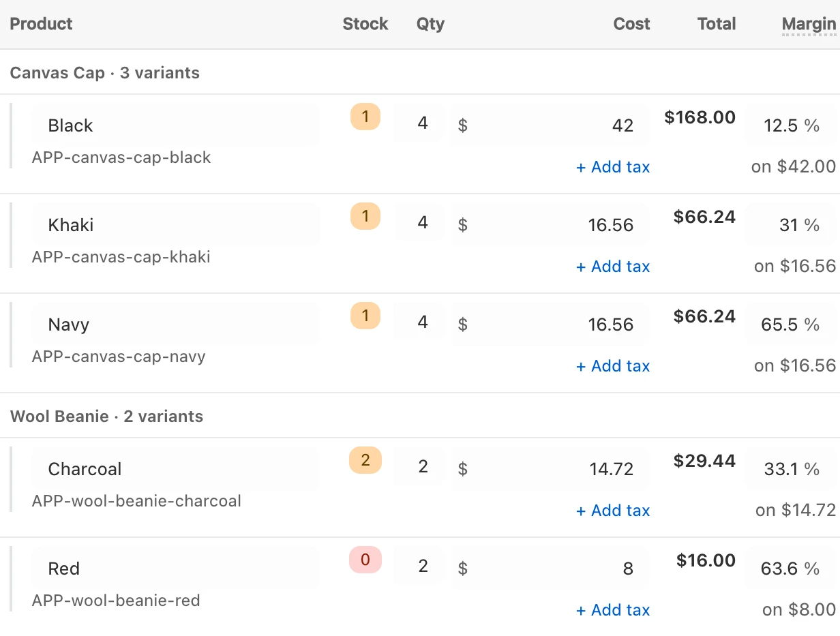Click the Navy variant name field
The width and height of the screenshot is (840, 636).
pyautogui.click(x=176, y=324)
